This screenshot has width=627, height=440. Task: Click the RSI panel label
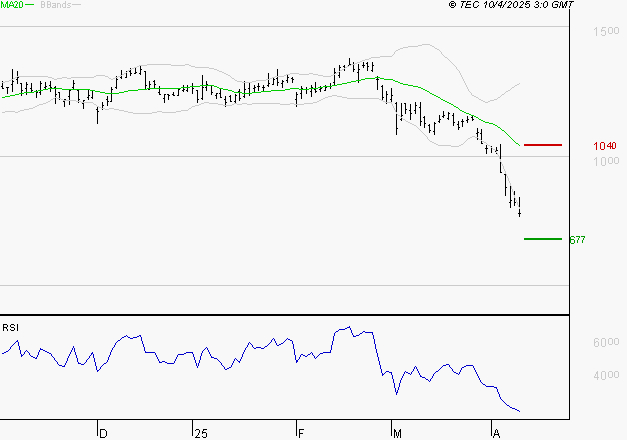click(10, 327)
